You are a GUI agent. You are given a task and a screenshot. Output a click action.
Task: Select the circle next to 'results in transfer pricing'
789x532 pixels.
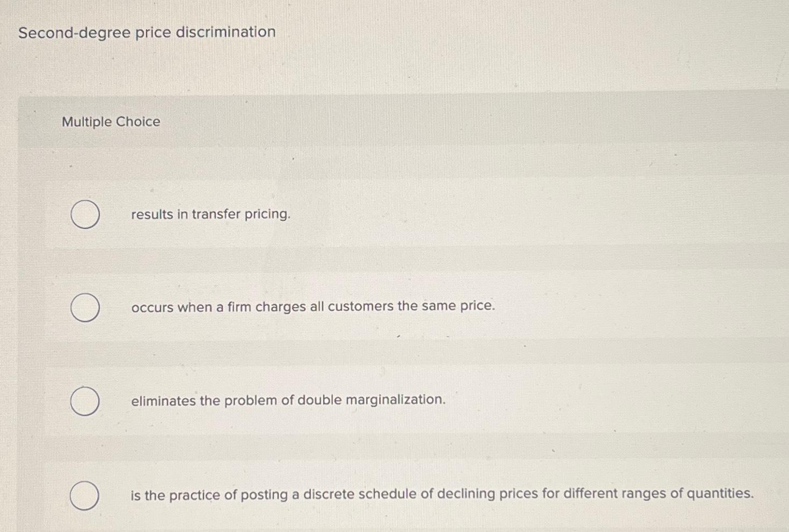85,214
